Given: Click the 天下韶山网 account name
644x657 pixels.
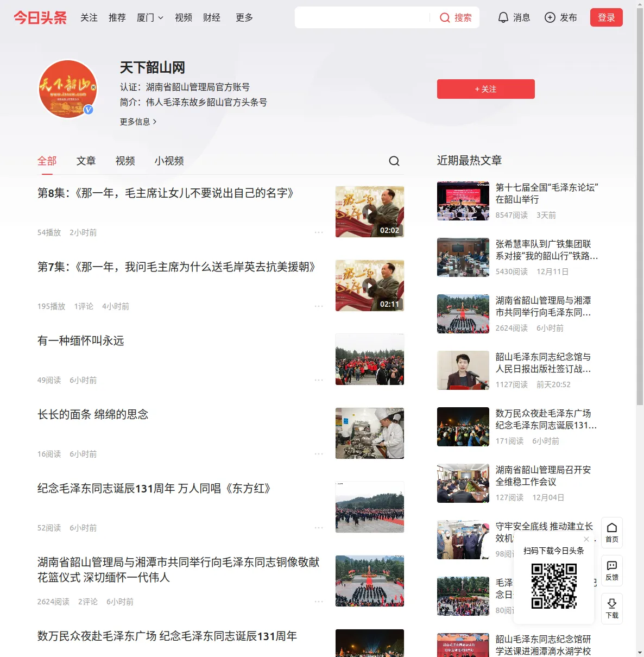Looking at the screenshot, I should tap(153, 68).
